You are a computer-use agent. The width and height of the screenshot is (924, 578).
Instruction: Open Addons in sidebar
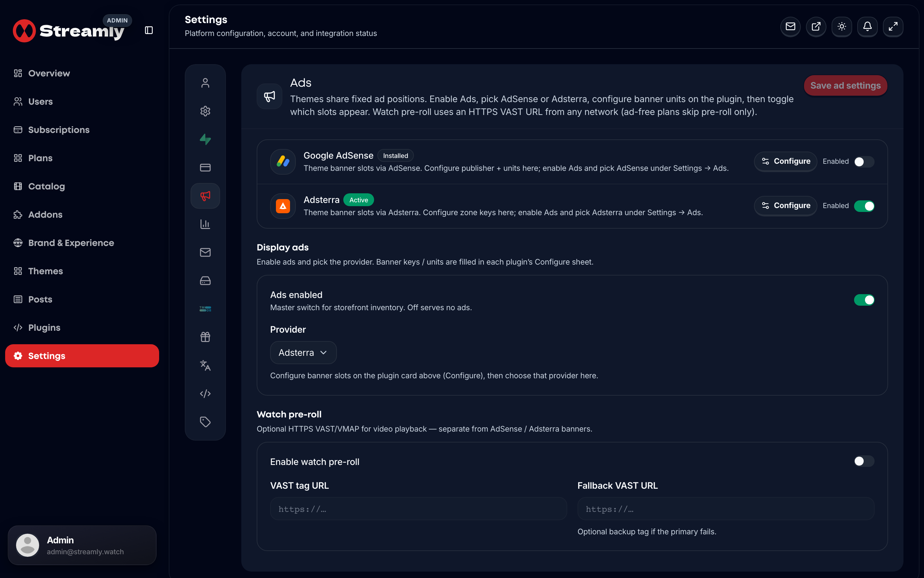[82, 215]
